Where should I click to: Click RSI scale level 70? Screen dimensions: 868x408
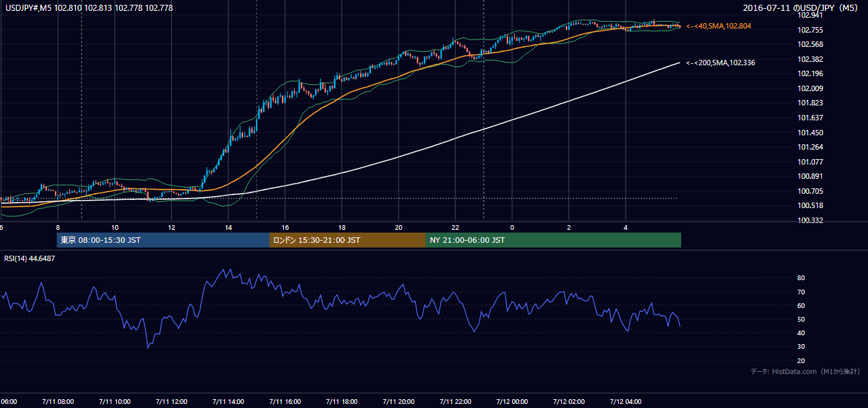coord(801,292)
